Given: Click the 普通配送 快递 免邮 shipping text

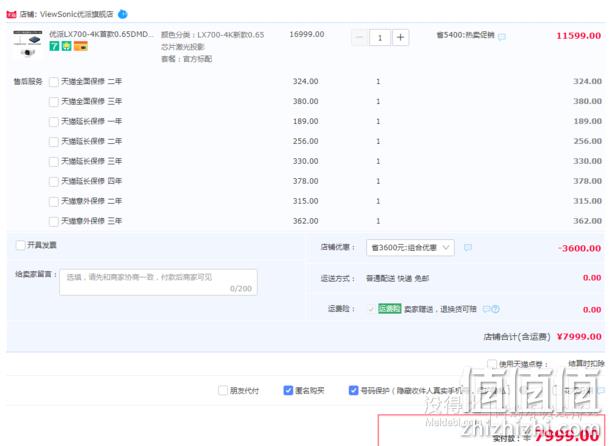Looking at the screenshot, I should tap(398, 278).
